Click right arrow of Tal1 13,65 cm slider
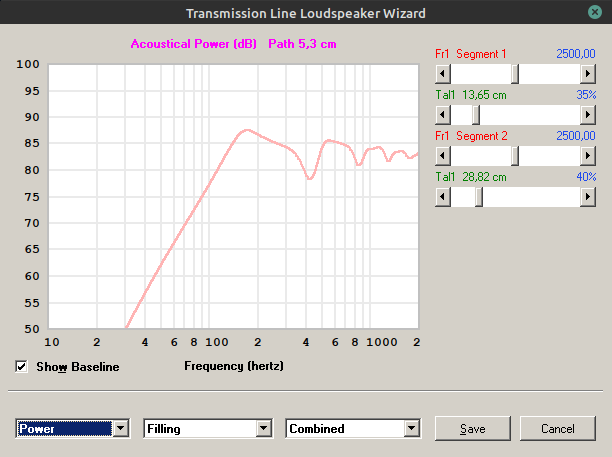Viewport: 612px width, 457px height. tap(588, 115)
